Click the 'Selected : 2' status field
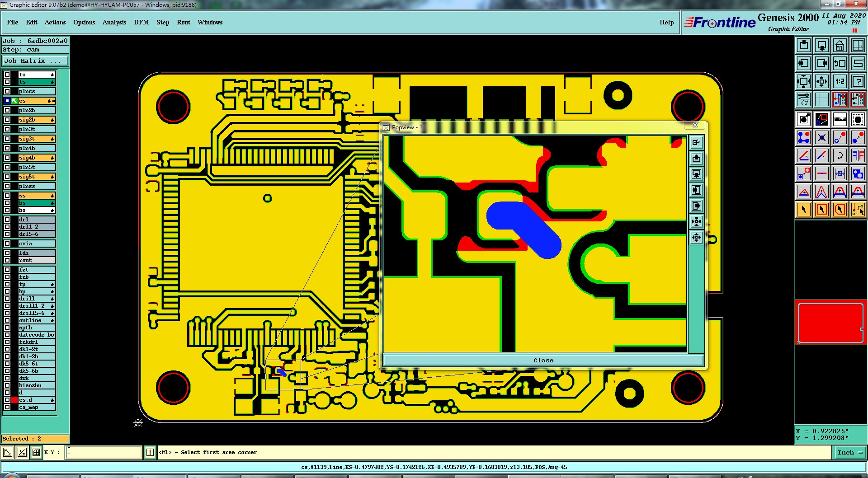The width and height of the screenshot is (868, 478). tap(35, 439)
